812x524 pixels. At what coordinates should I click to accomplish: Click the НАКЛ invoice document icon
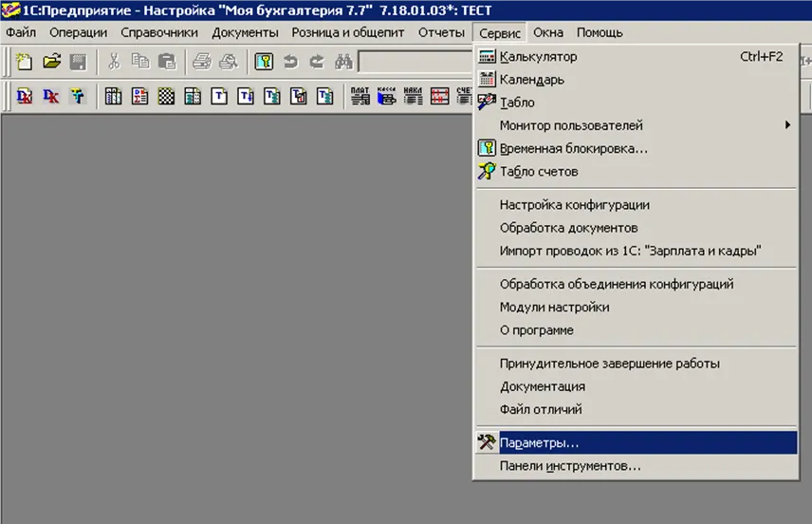(413, 96)
